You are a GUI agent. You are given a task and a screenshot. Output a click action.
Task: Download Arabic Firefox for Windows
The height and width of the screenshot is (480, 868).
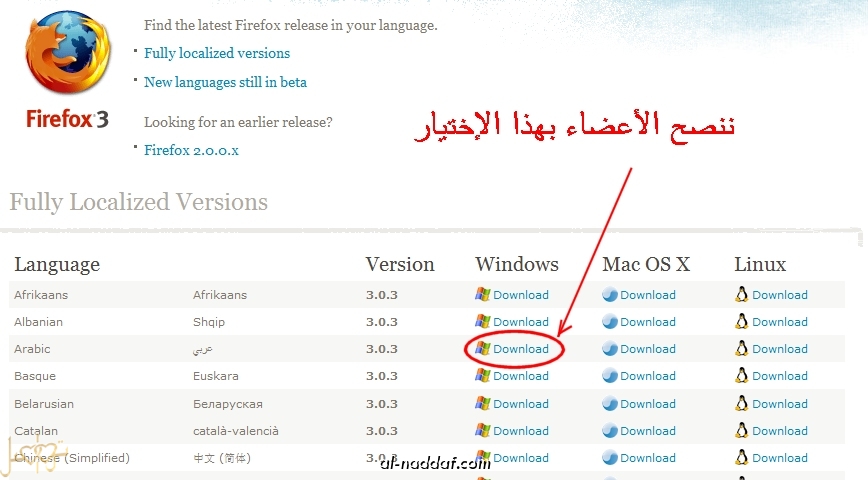pos(521,349)
